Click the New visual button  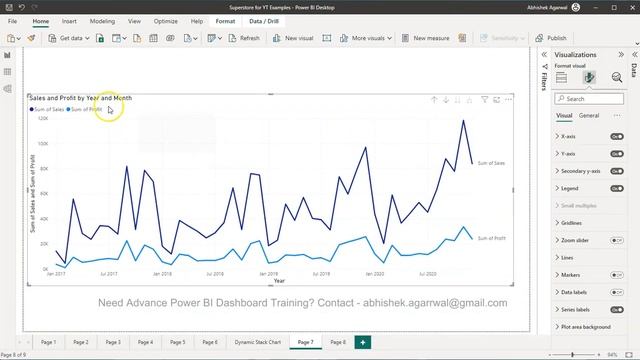[x=293, y=38]
